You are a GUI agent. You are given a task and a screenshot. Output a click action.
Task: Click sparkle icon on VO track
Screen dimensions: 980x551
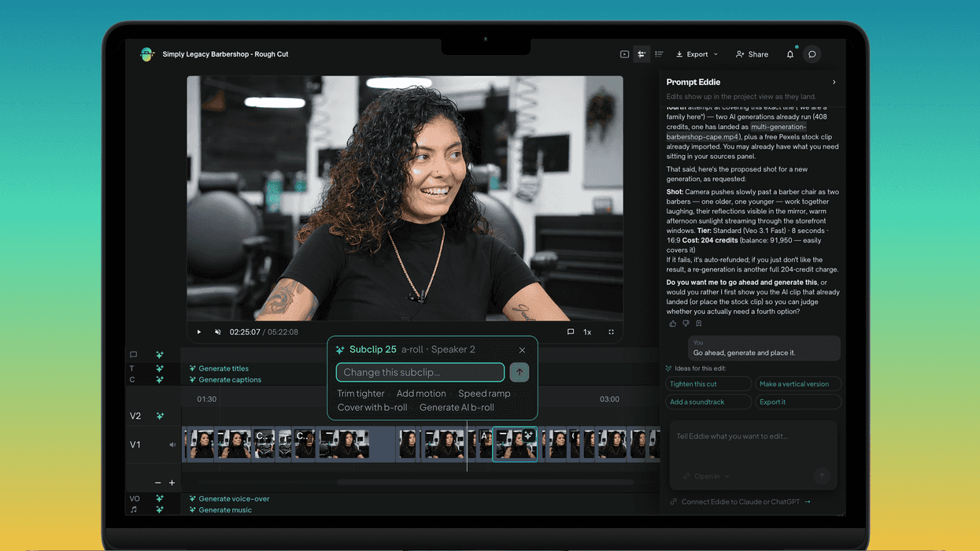[x=160, y=498]
